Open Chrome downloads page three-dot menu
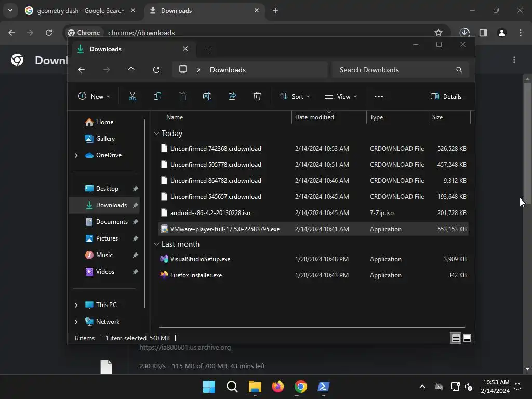 pyautogui.click(x=514, y=60)
